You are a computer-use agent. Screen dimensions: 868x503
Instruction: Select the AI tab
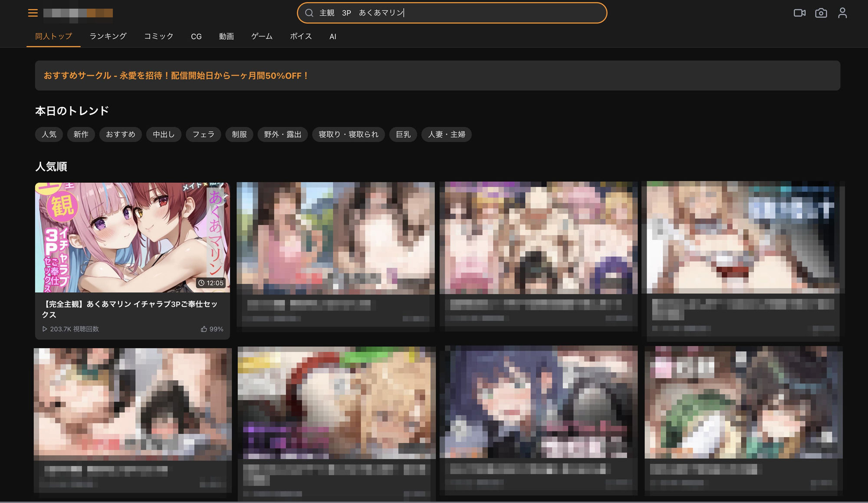332,36
